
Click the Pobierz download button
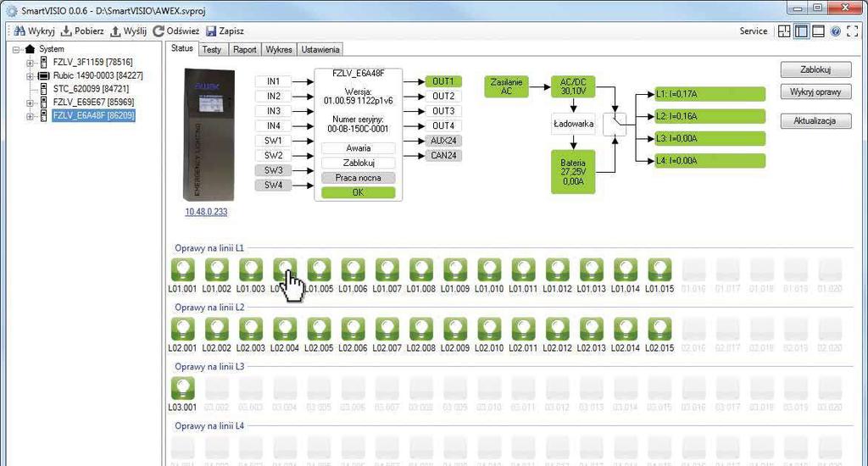82,31
